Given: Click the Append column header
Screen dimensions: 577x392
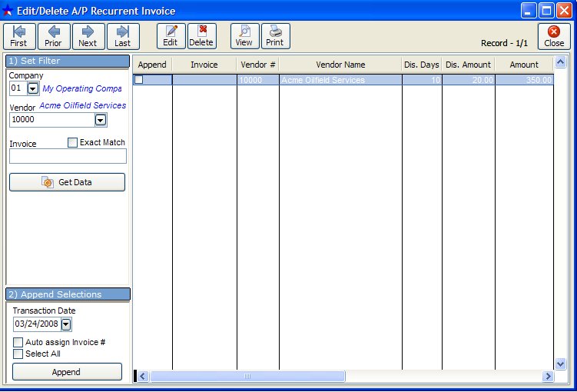Looking at the screenshot, I should click(x=152, y=65).
